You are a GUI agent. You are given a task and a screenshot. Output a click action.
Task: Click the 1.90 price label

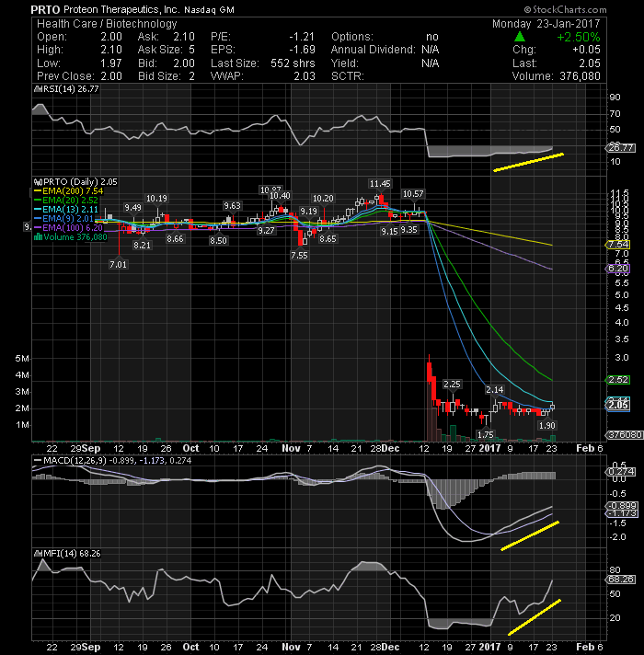click(547, 426)
